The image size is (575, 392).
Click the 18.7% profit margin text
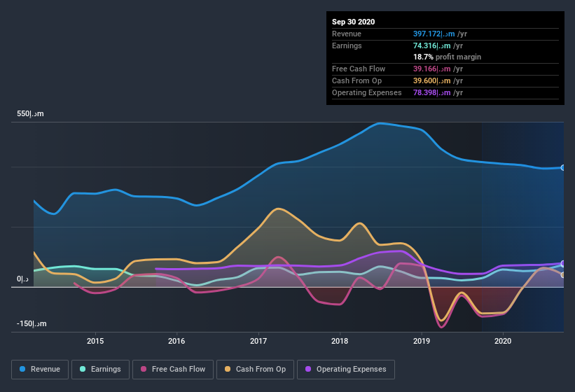447,57
